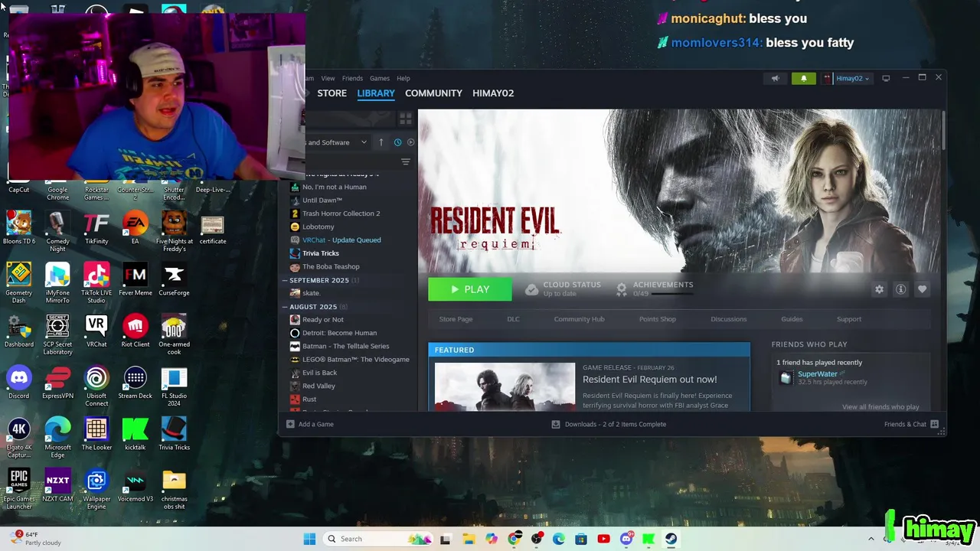
Task: Open the Guides link
Action: pyautogui.click(x=792, y=319)
